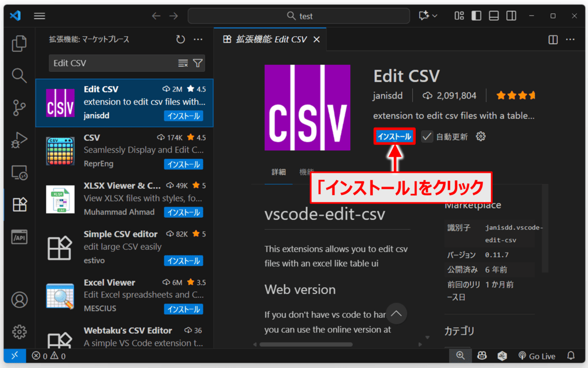Install the Edit CSV extension from detail page

pos(394,137)
